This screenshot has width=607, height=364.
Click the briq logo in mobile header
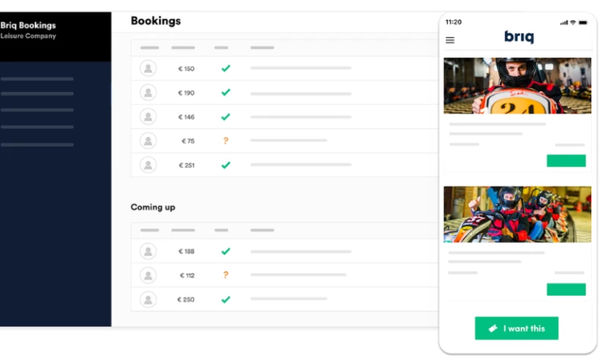(x=519, y=37)
